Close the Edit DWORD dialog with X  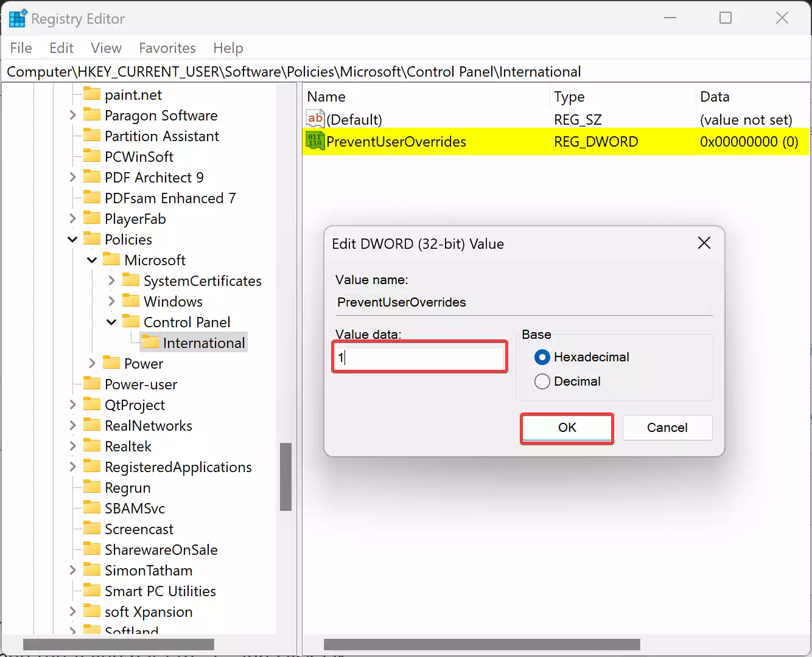click(x=704, y=243)
